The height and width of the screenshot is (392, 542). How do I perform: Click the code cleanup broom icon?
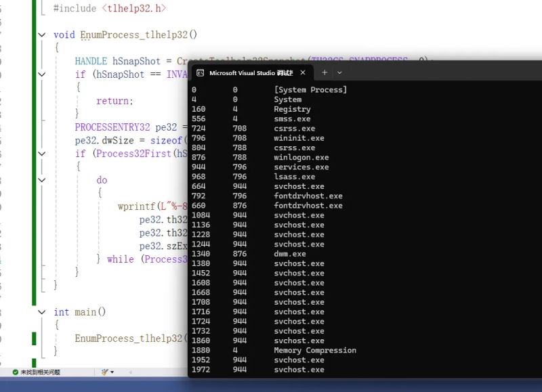104,373
